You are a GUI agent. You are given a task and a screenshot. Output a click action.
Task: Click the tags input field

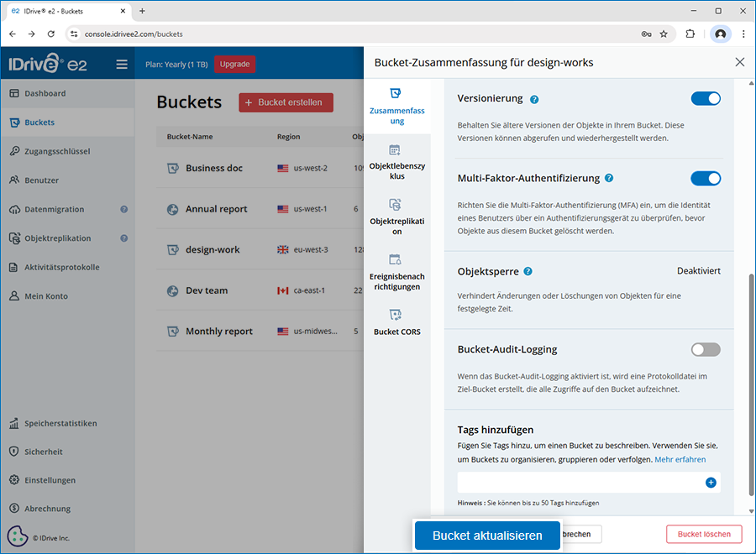click(x=580, y=483)
